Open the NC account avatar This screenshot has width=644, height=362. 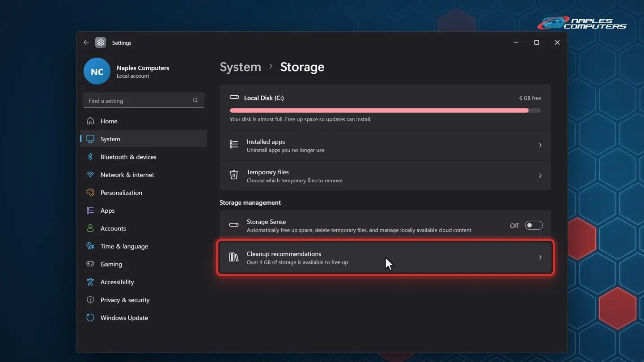pos(97,71)
